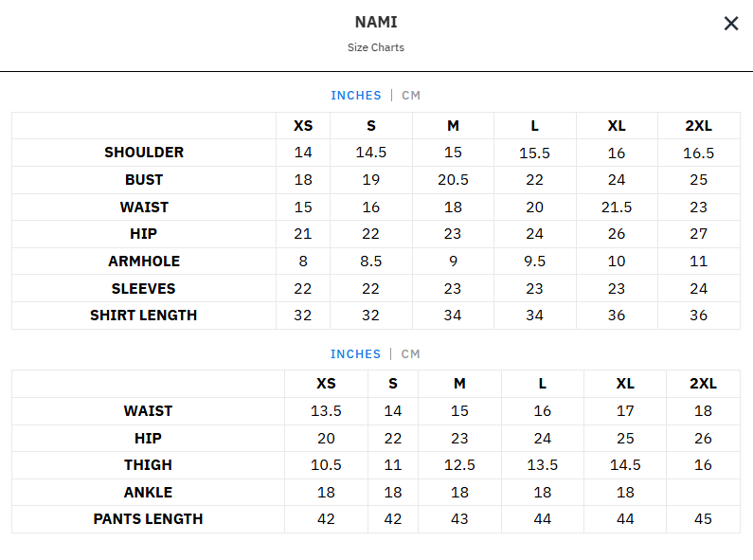Click the 16.5 shoulder value for 2XL
The image size is (753, 560).
coord(698,153)
